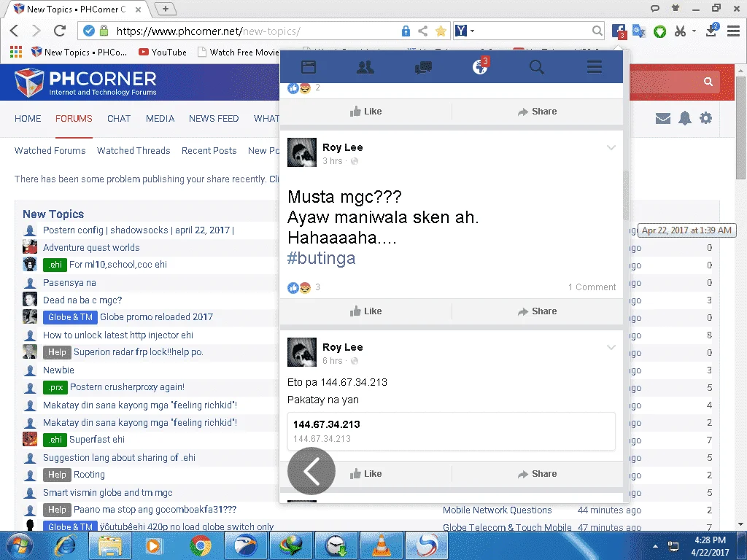
Task: Open News Feed icon in Facebook popup
Action: coord(309,67)
